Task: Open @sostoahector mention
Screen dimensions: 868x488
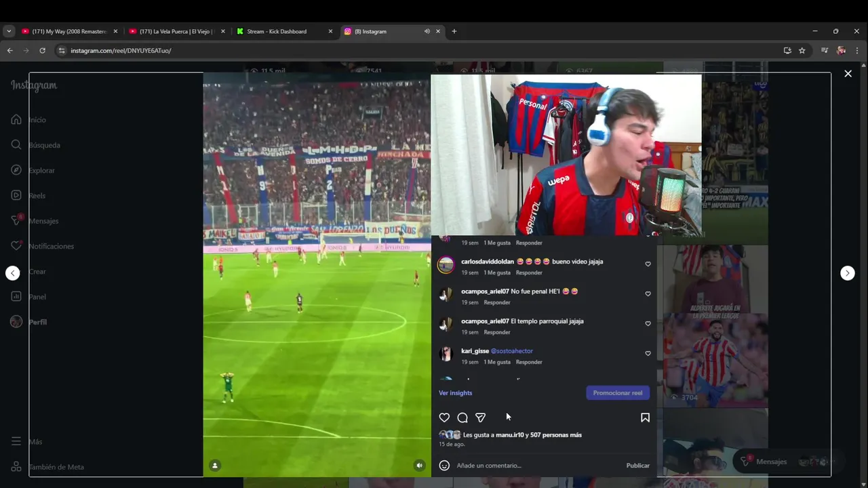Action: pos(512,351)
